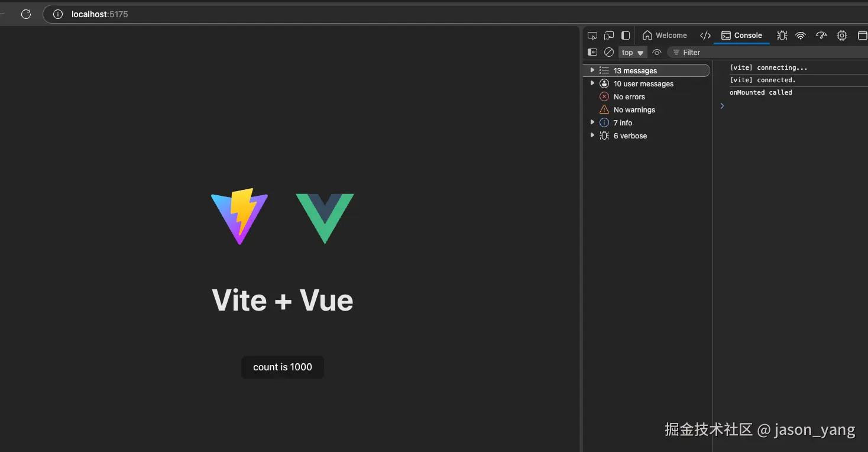The image size is (868, 452).
Task: Expand the 13 messages group
Action: coord(592,70)
